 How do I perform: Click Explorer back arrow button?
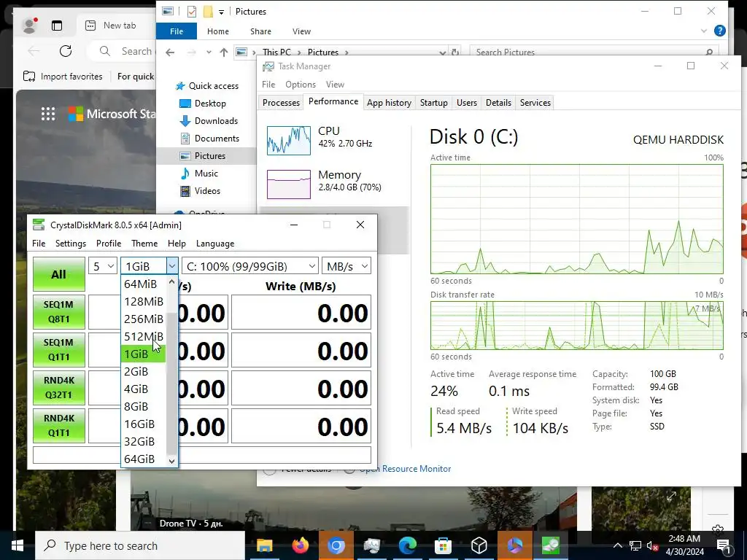pos(170,52)
